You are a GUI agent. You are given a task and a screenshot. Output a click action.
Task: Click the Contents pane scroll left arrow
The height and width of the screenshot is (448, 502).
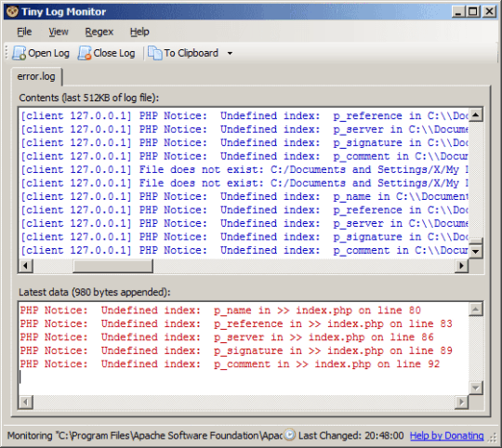point(26,266)
